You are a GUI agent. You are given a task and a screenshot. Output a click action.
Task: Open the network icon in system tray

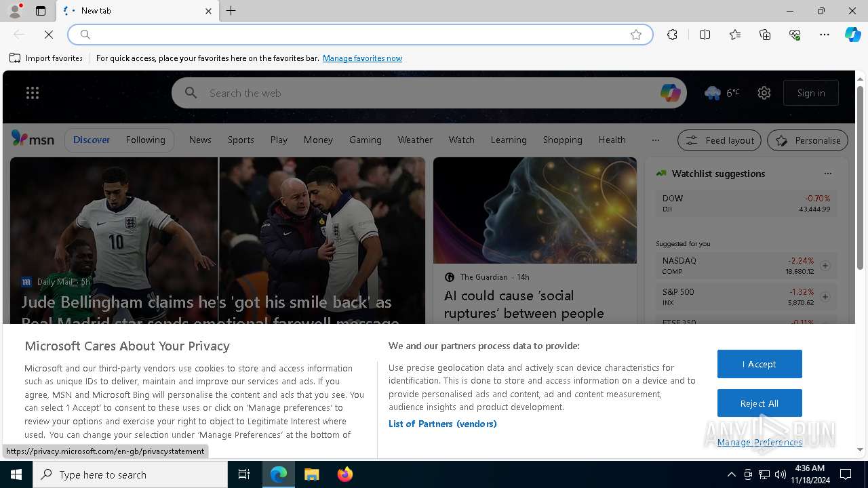click(764, 474)
